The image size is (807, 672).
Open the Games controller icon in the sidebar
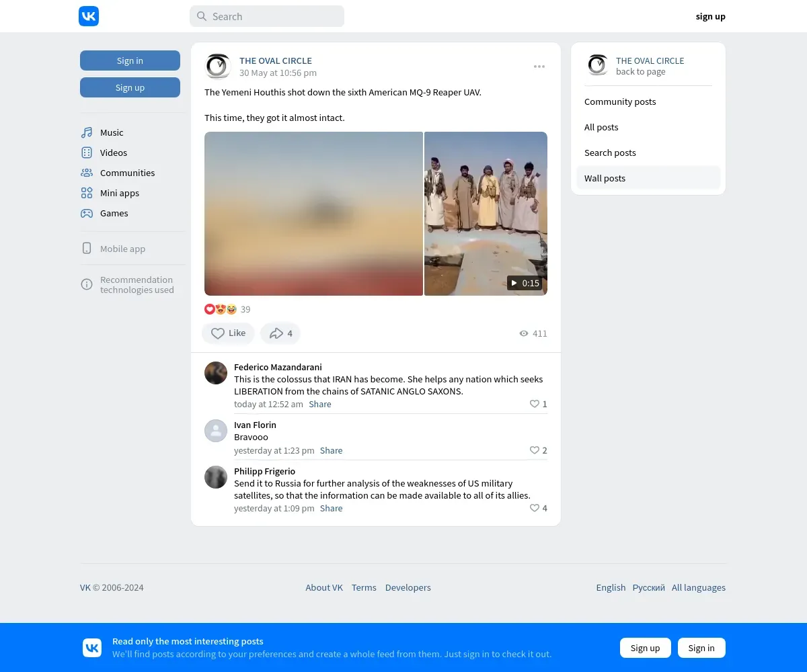point(87,213)
